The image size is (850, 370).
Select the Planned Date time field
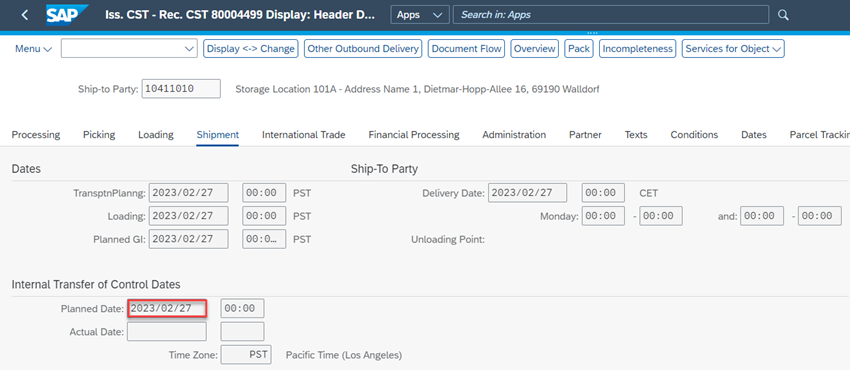(x=242, y=308)
